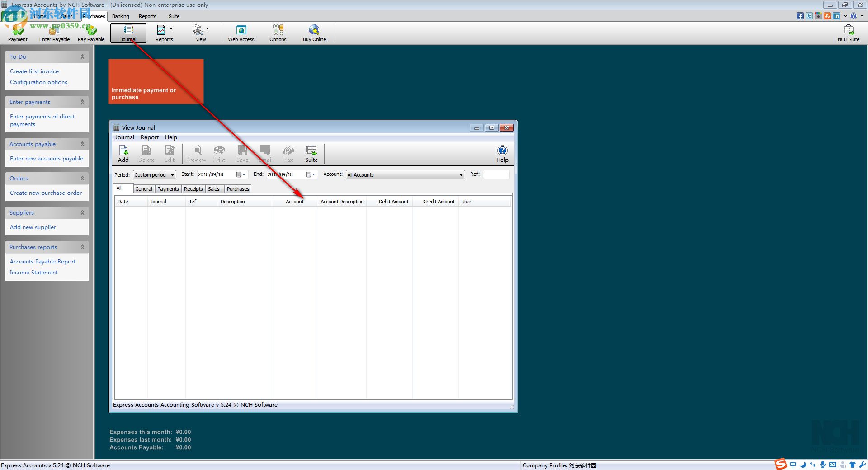Click the Twitter share icon
Viewport: 868px width, 470px height.
pos(809,16)
